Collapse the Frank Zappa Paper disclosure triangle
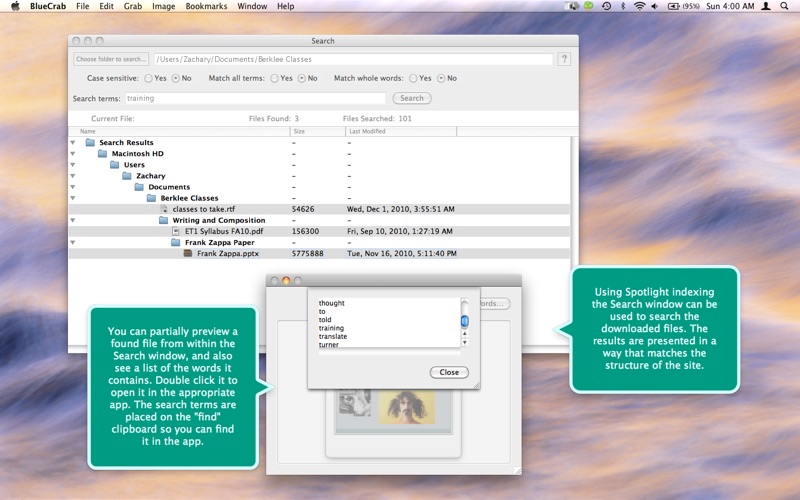This screenshot has height=500, width=800. click(x=73, y=242)
